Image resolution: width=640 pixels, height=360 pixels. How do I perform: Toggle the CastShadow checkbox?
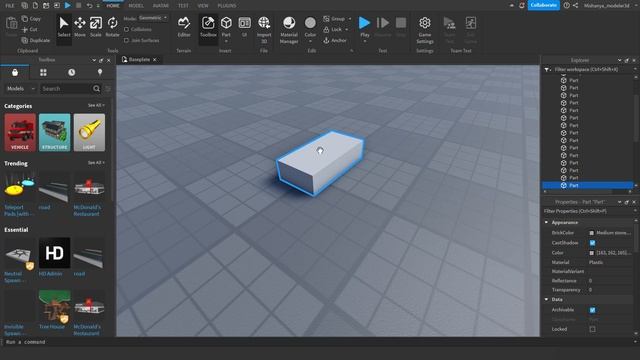click(592, 243)
